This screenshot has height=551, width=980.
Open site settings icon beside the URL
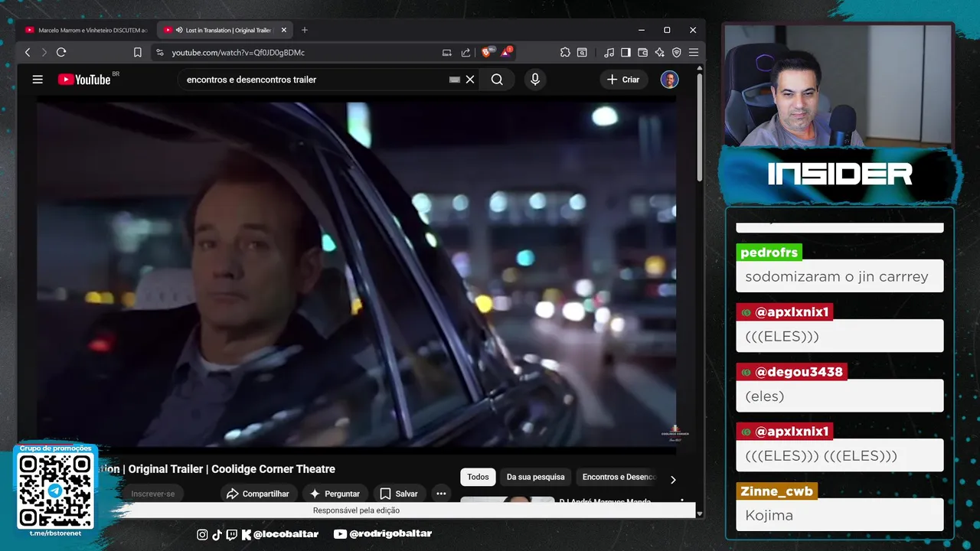(x=159, y=52)
